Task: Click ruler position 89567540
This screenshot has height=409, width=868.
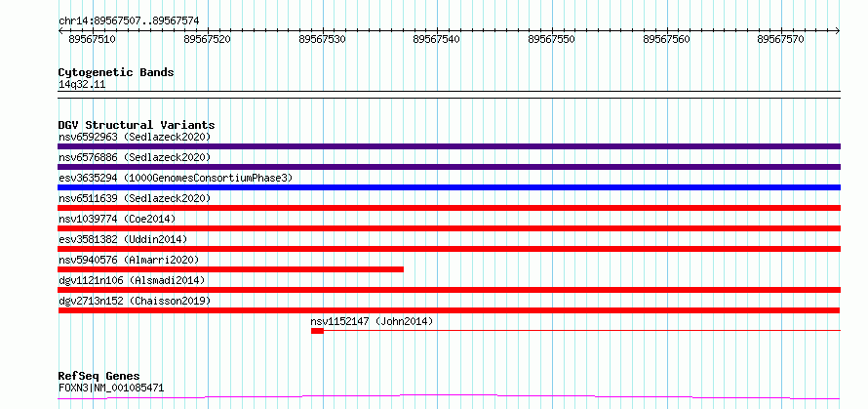Action: pyautogui.click(x=437, y=39)
